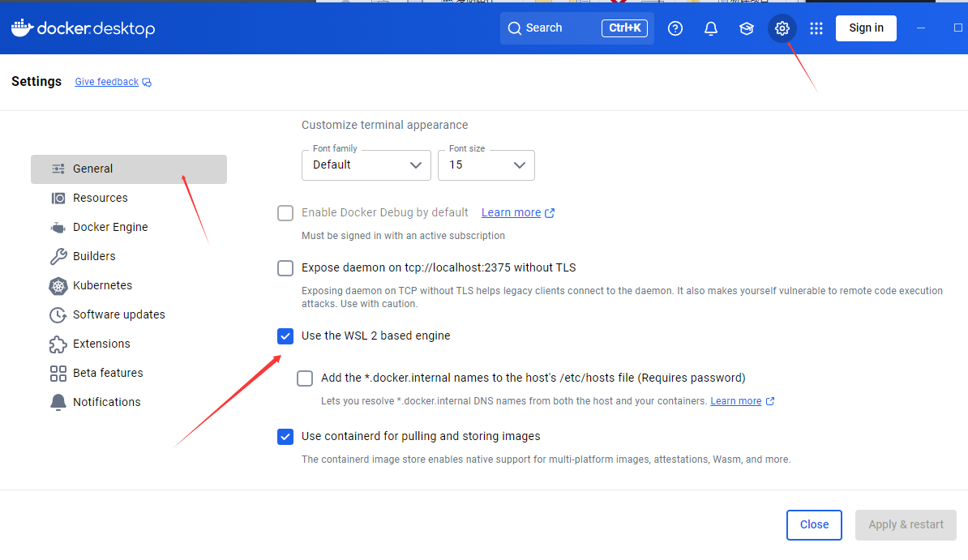
Task: Open the Font size dropdown
Action: [486, 165]
